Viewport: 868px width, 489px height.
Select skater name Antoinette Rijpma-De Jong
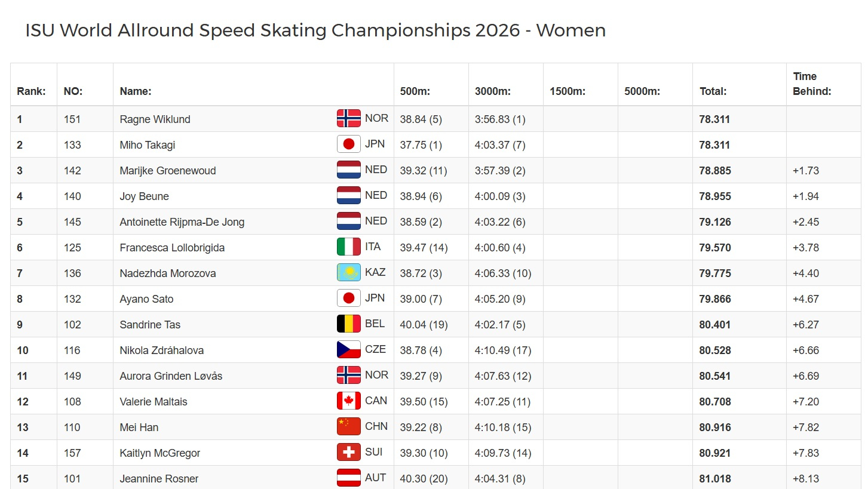pos(182,222)
